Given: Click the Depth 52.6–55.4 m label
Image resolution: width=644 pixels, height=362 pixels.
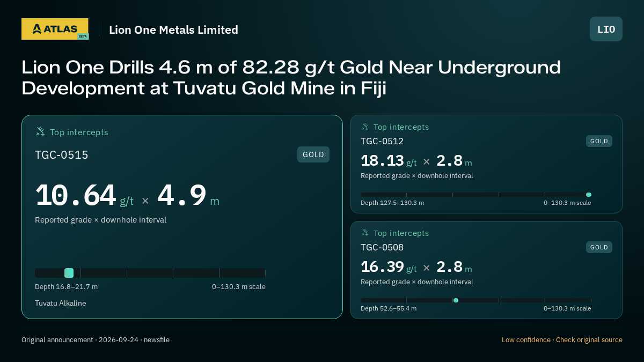Looking at the screenshot, I should [389, 308].
